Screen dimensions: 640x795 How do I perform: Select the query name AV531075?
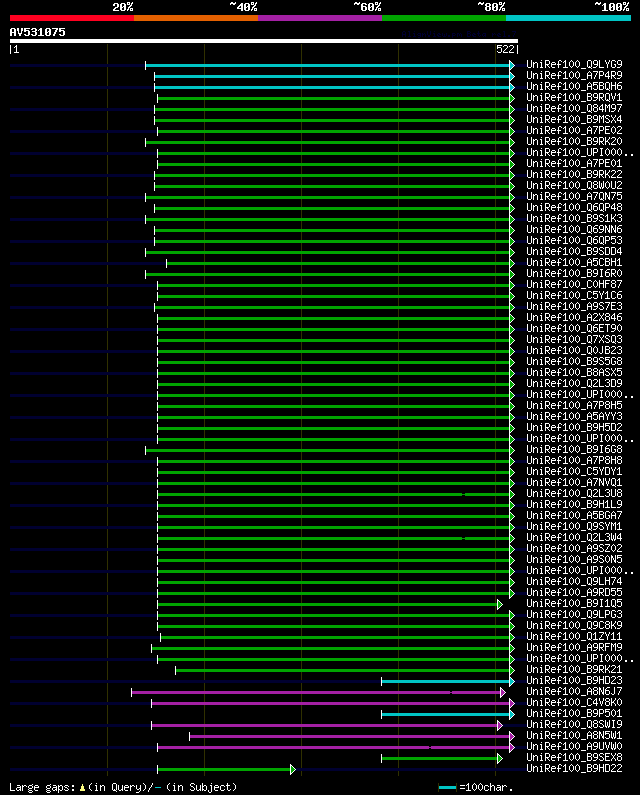click(x=38, y=32)
